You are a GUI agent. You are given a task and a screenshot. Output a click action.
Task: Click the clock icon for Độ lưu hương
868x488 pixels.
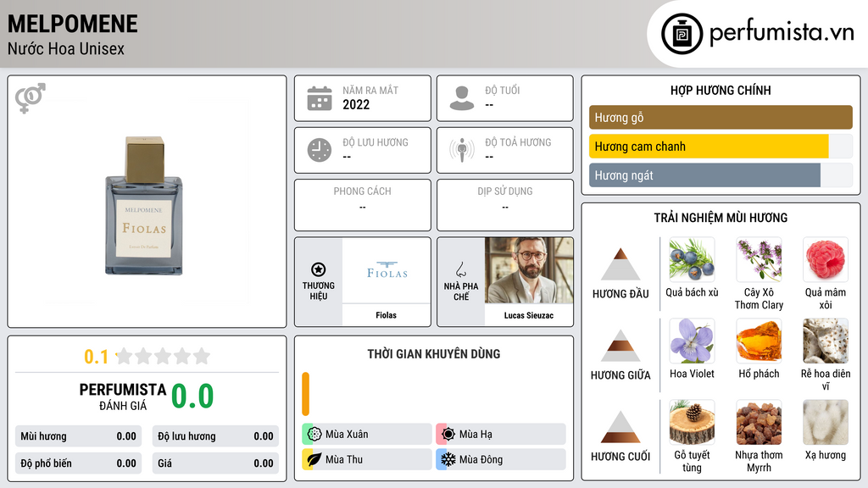pos(320,150)
